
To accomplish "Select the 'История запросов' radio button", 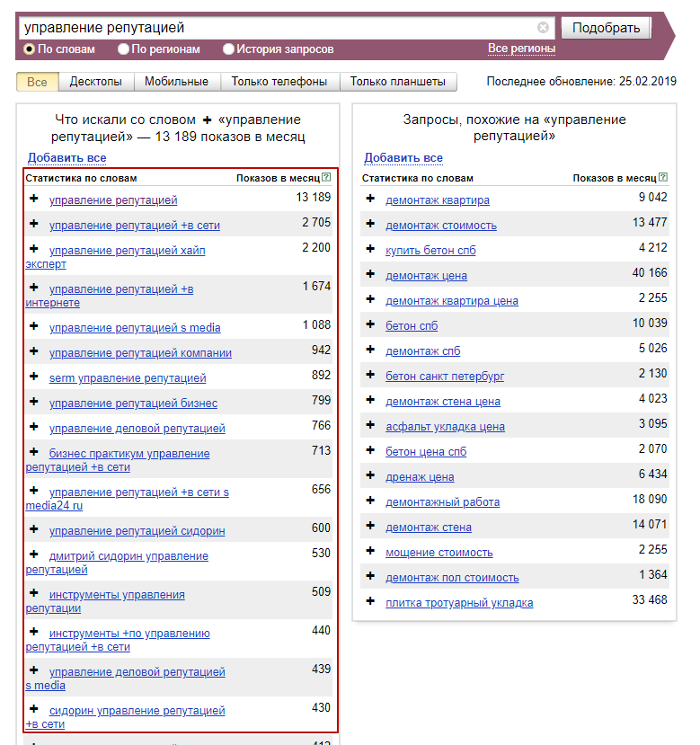I will coord(228,49).
